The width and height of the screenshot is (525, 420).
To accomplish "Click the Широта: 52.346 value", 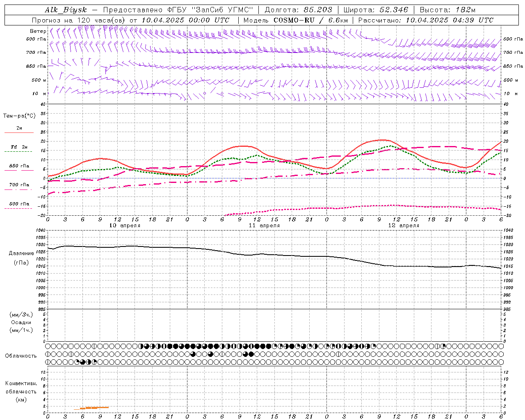I will (376, 10).
